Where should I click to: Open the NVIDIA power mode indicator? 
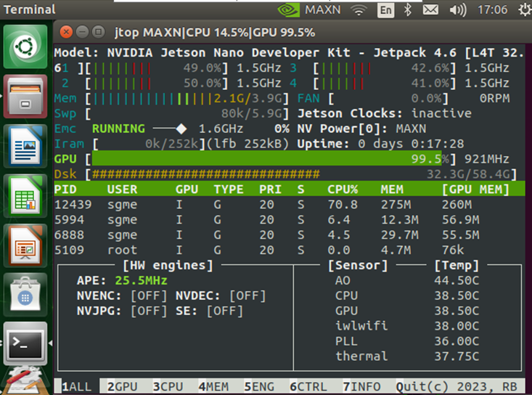click(x=288, y=9)
